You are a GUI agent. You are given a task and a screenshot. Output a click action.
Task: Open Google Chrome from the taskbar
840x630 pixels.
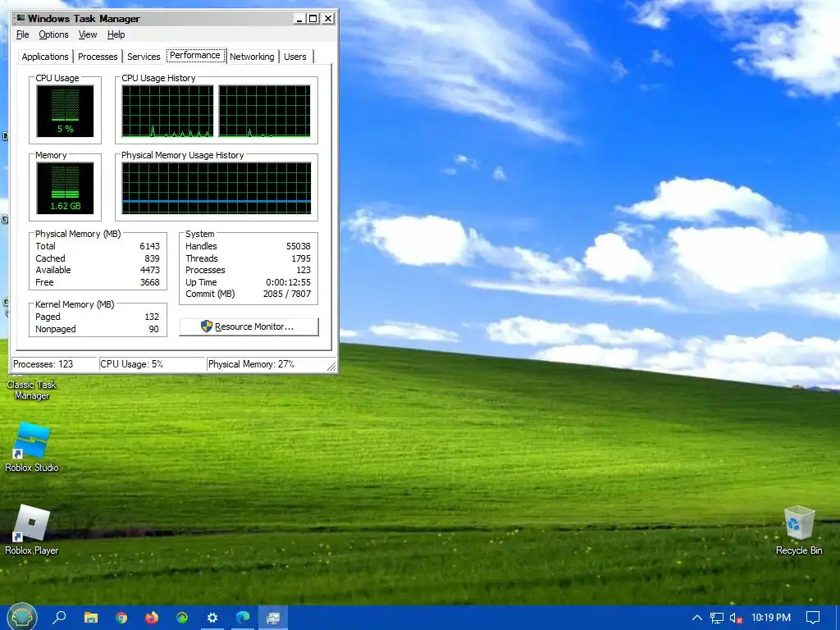tap(121, 618)
